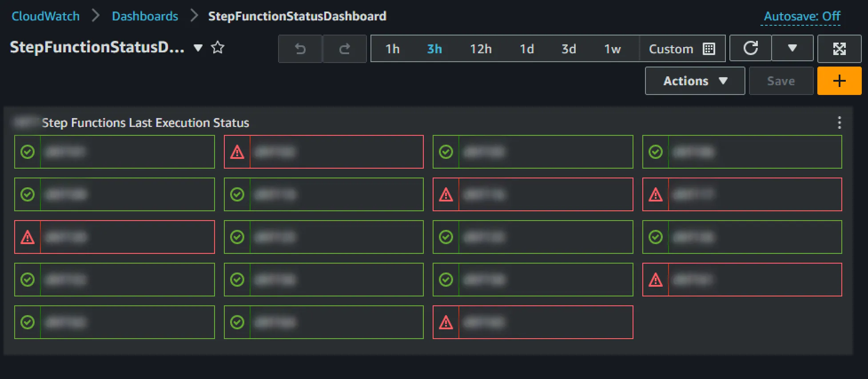Favorite the dashboard with the star icon
The width and height of the screenshot is (868, 379).
(218, 47)
